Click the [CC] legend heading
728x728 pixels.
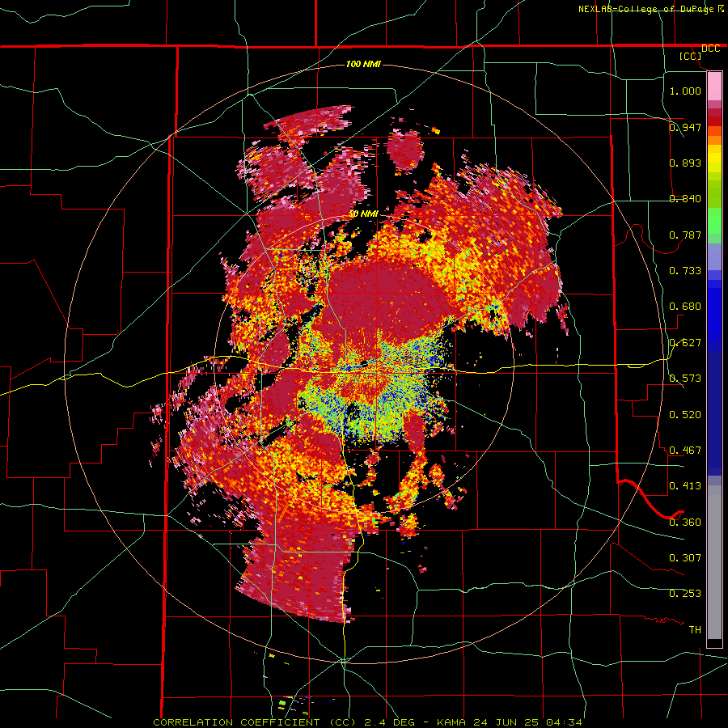690,56
